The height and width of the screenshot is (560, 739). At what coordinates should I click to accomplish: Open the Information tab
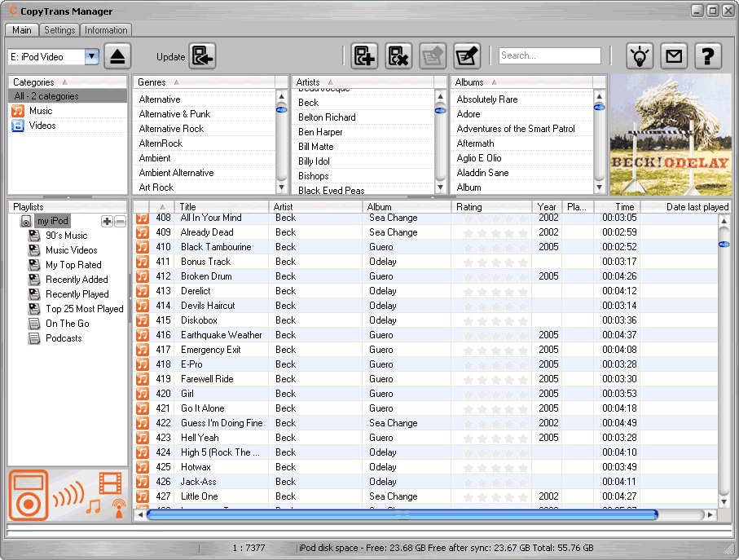pyautogui.click(x=106, y=30)
